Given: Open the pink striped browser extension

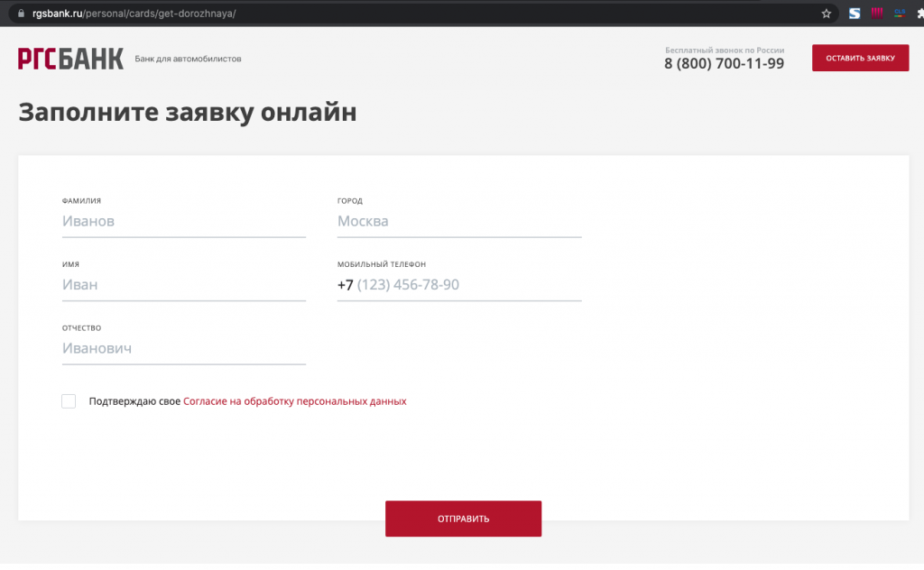Looking at the screenshot, I should 877,13.
